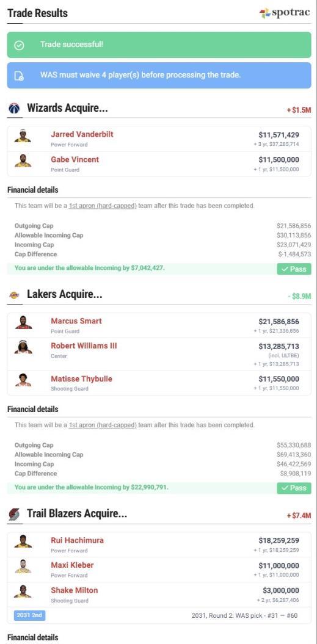Click the 2031 2nd draft pick badge
This screenshot has width=317, height=644.
[x=29, y=615]
